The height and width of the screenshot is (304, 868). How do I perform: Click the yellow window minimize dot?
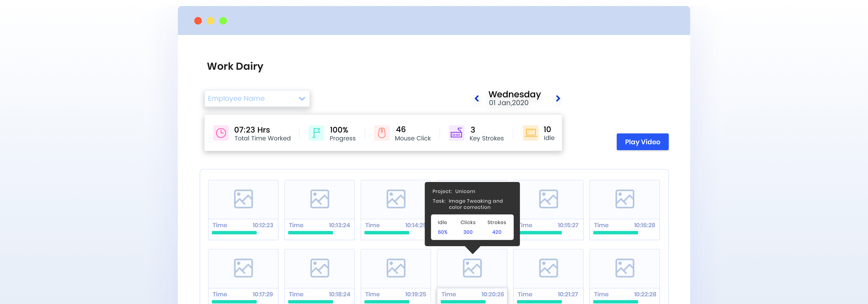coord(211,21)
